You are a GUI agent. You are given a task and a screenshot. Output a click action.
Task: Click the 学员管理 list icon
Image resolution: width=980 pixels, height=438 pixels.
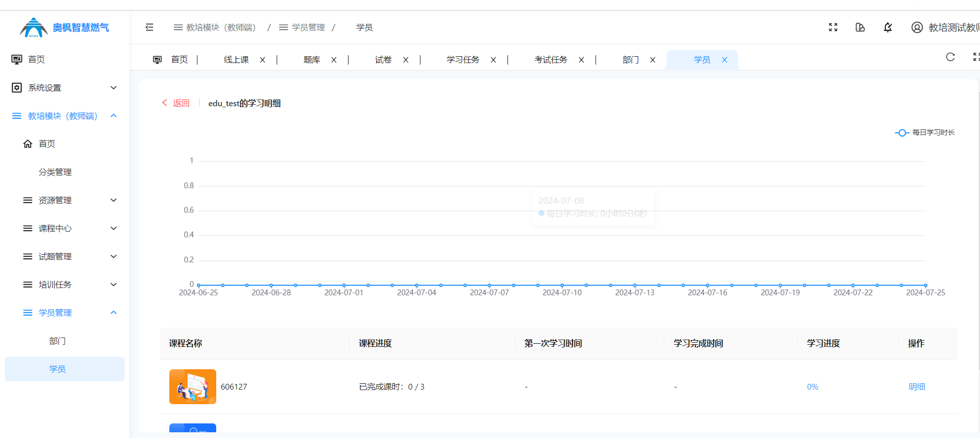coord(28,312)
